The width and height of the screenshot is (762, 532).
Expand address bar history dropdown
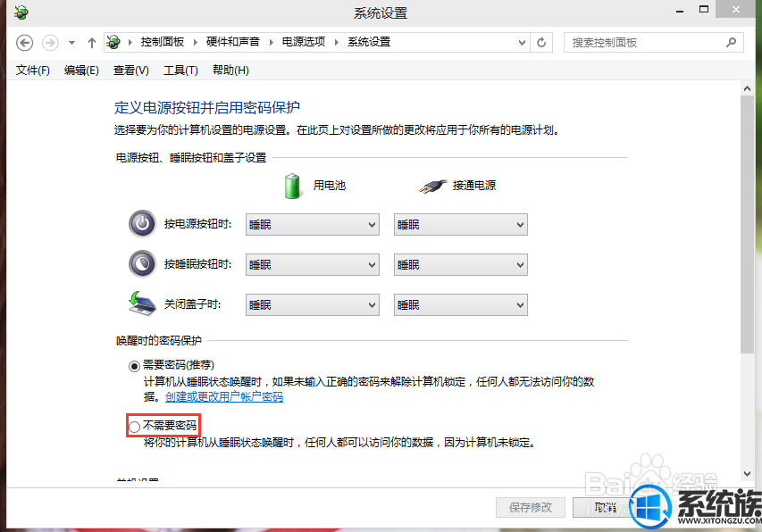point(522,43)
